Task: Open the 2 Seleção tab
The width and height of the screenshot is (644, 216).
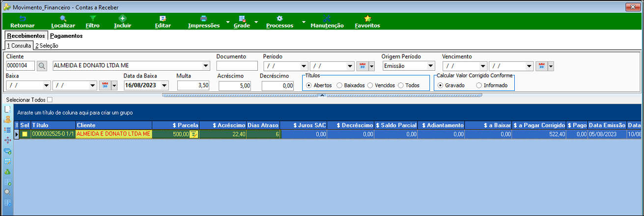Action: pyautogui.click(x=47, y=46)
